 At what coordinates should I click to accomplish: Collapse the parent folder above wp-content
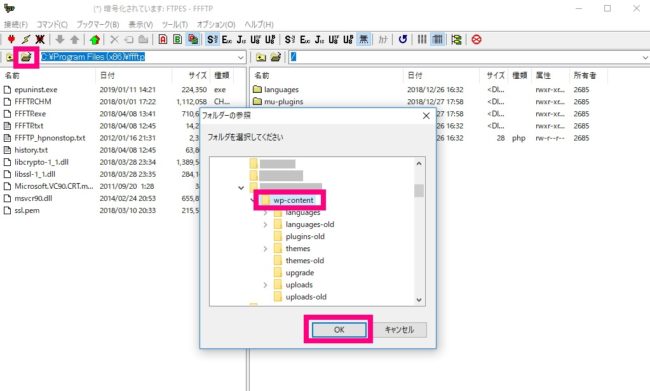pyautogui.click(x=241, y=188)
